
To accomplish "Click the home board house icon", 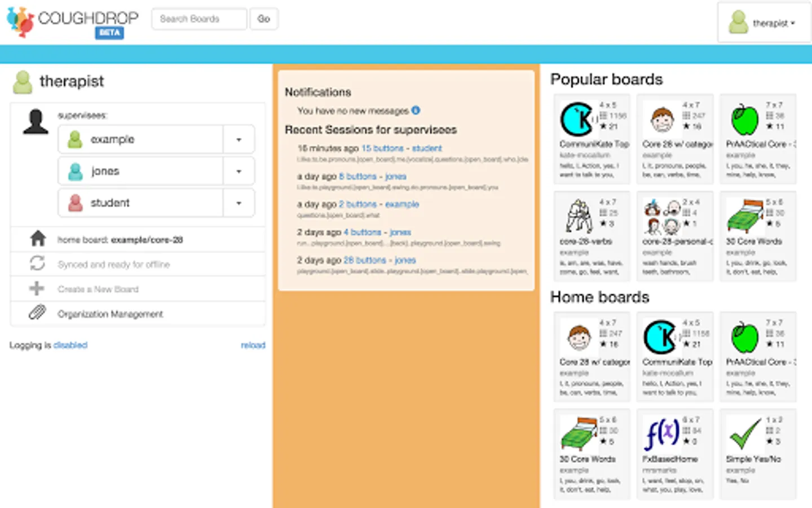I will (38, 239).
